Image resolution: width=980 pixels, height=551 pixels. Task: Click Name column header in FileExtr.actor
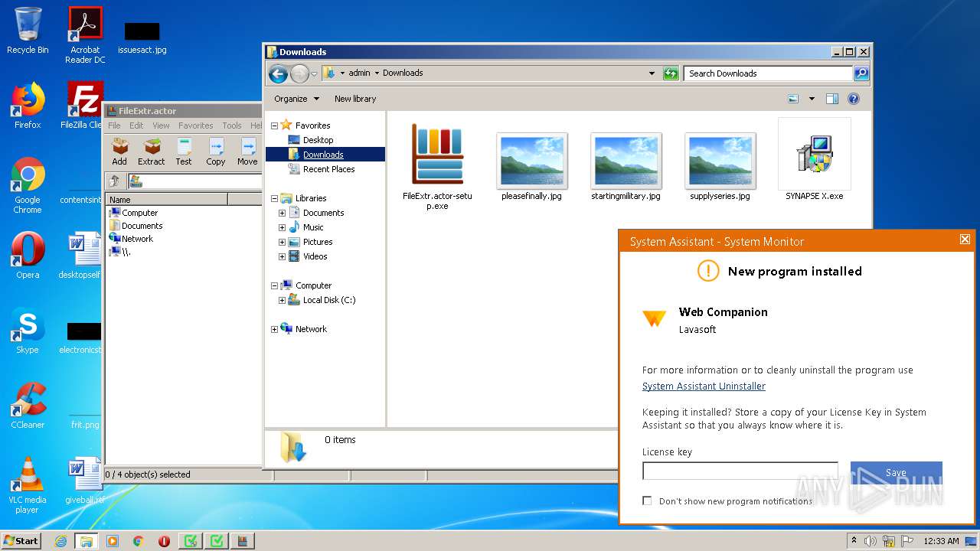[x=167, y=199]
